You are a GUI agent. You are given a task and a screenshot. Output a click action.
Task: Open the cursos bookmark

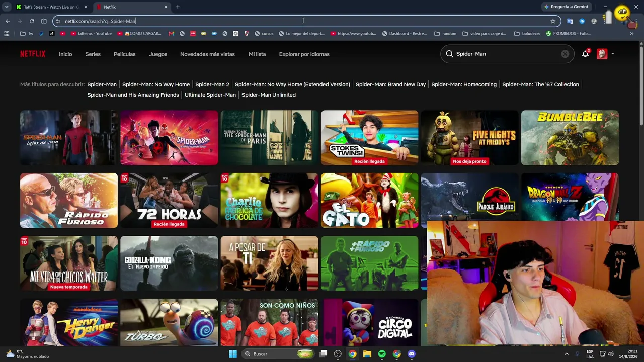click(264, 34)
